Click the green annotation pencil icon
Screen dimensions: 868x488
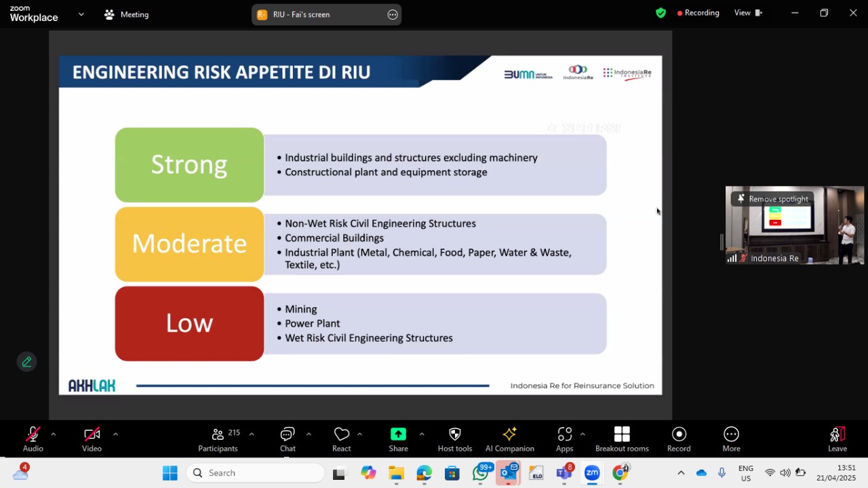(27, 362)
